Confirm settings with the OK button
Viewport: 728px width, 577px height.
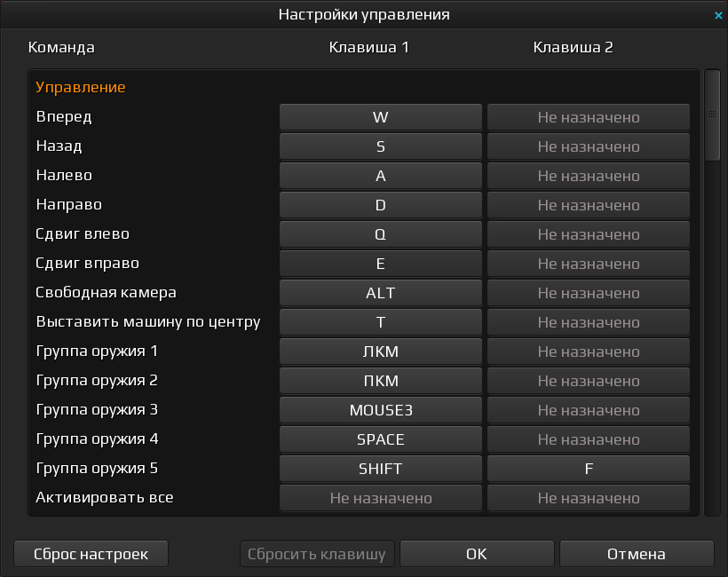[x=477, y=553]
